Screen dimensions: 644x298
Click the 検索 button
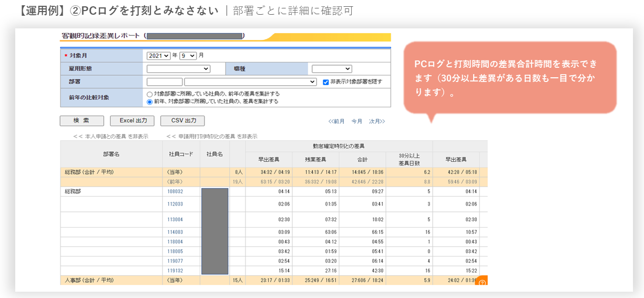(x=81, y=120)
